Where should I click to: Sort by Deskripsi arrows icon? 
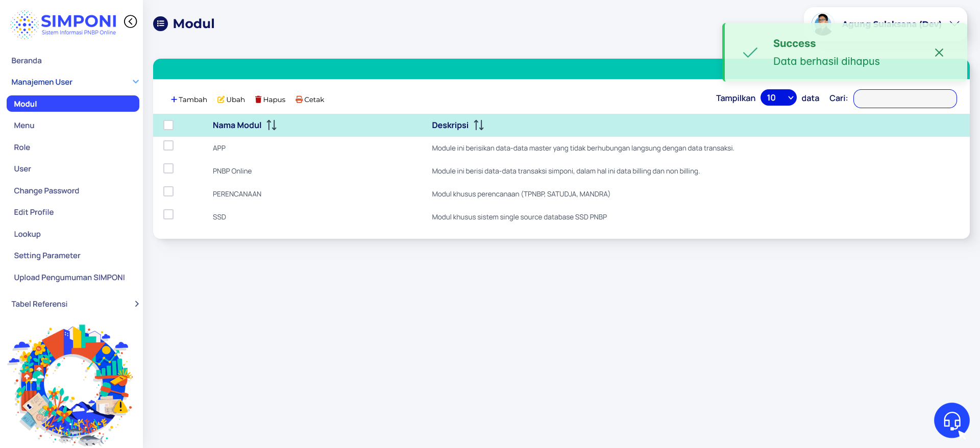pos(479,125)
